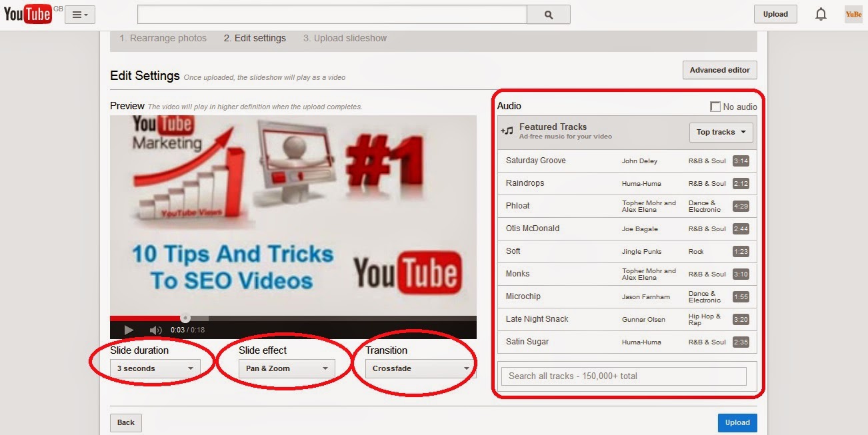Viewport: 868px width, 435px height.
Task: Select the Monks track
Action: [627, 274]
